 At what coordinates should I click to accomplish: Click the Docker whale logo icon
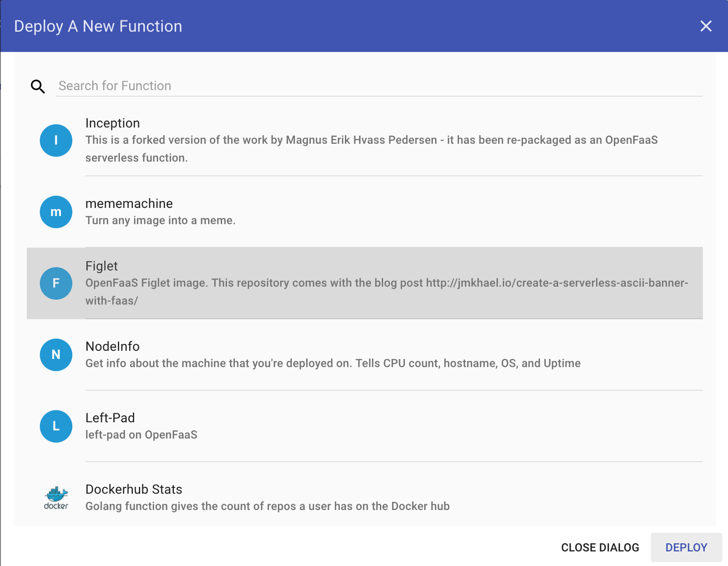[56, 497]
